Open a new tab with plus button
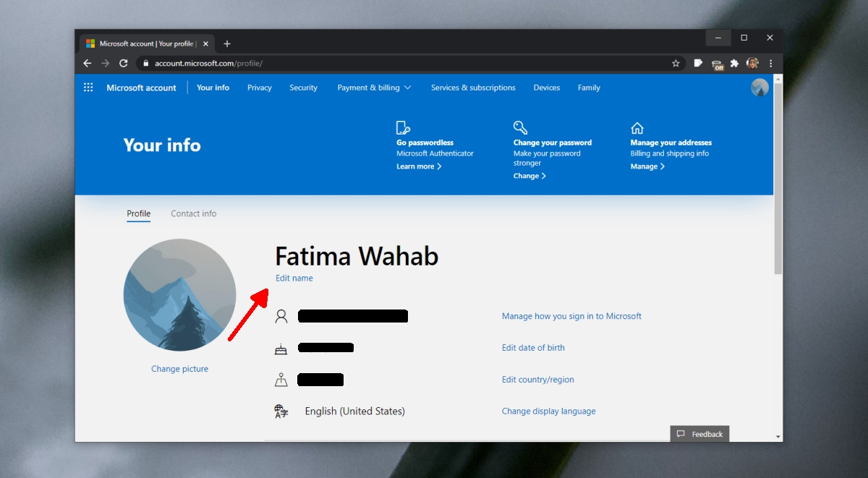Viewport: 868px width, 478px height. pos(226,43)
